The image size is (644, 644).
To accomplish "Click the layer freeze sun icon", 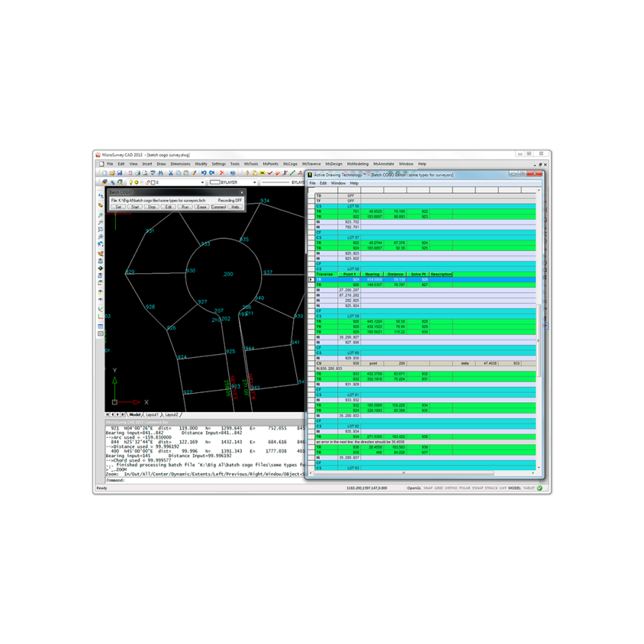I will 137,182.
